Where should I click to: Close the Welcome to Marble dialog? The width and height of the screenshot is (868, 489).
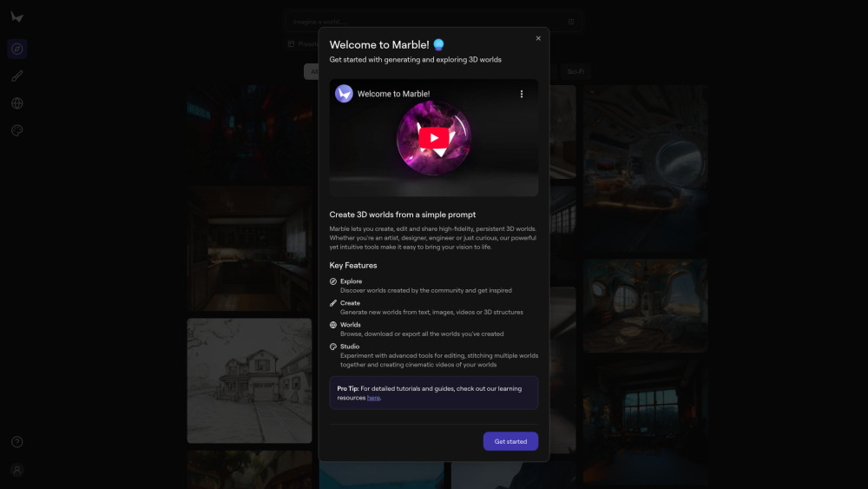(538, 38)
